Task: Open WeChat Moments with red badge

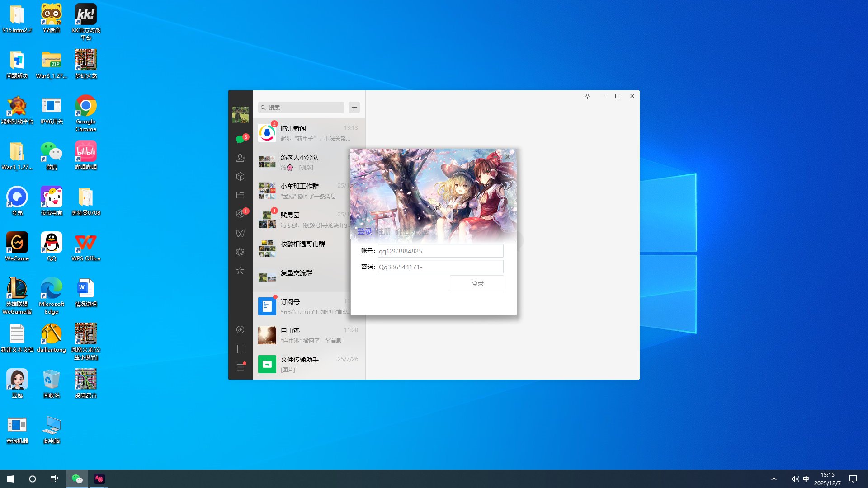Action: (240, 214)
